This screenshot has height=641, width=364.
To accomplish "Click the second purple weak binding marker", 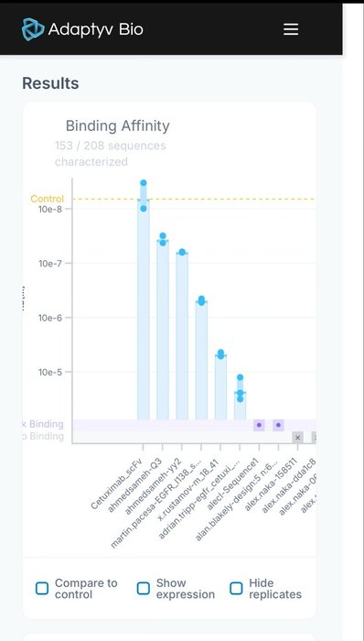I will (278, 425).
